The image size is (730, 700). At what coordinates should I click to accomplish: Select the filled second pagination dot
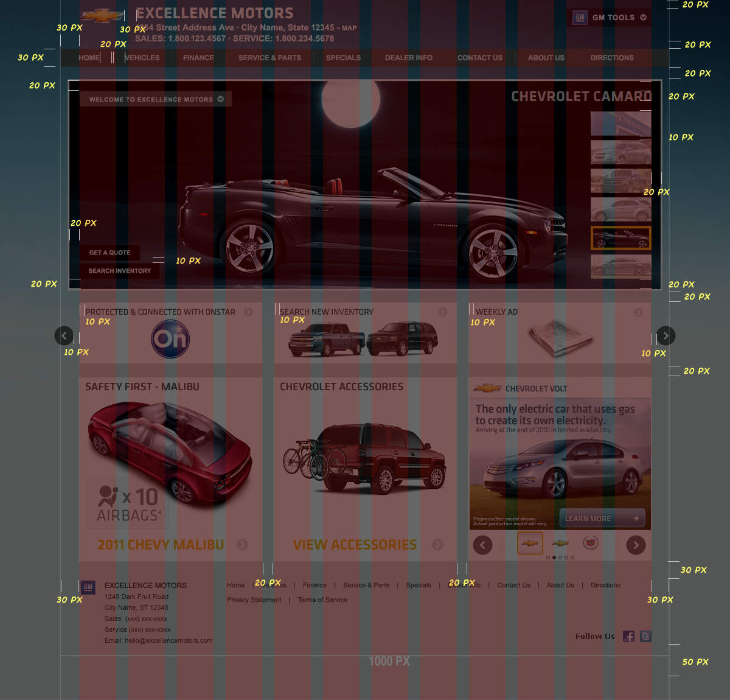click(x=554, y=558)
